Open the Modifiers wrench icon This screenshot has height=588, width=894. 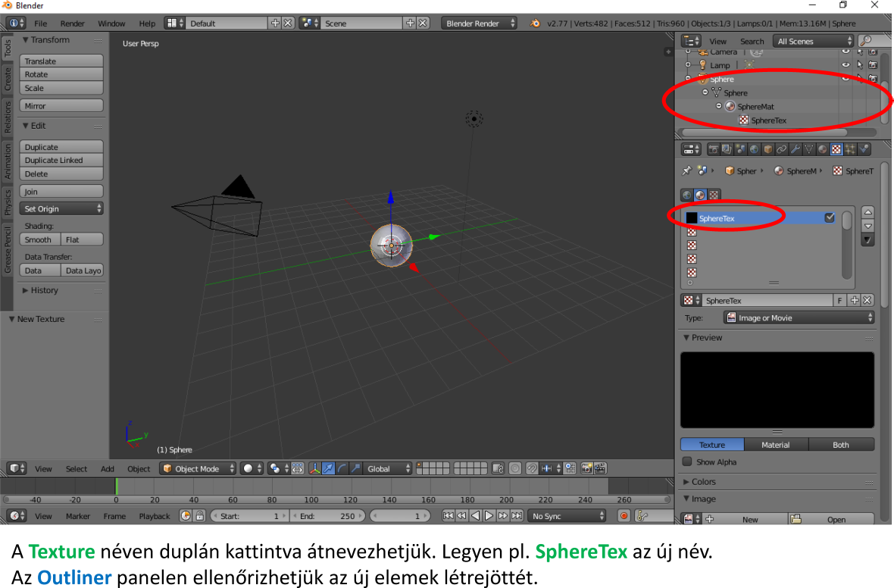tap(795, 149)
